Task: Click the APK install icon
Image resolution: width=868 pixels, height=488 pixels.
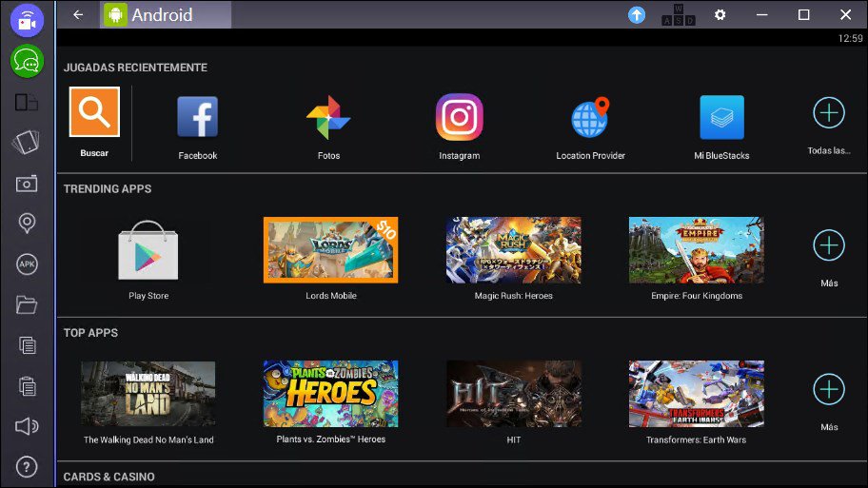Action: 27,264
